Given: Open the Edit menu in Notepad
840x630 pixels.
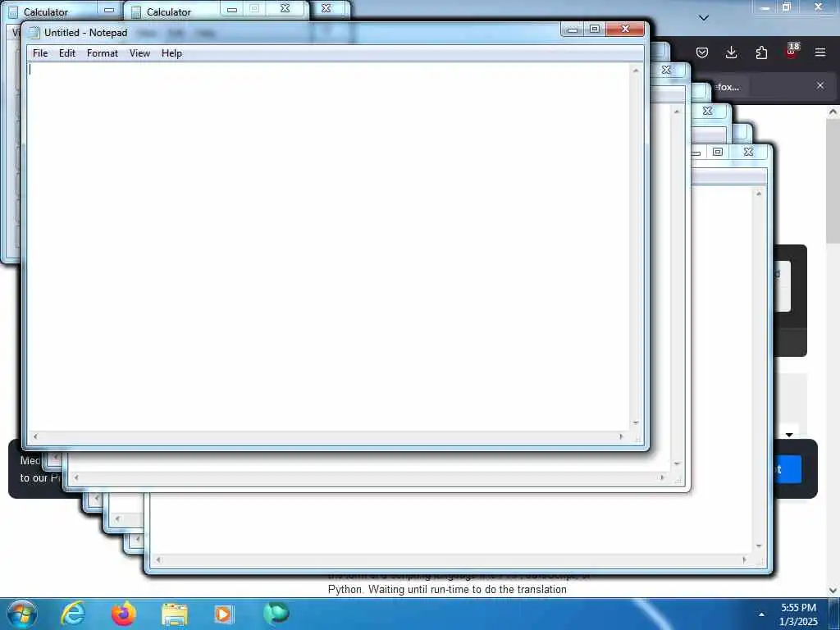Looking at the screenshot, I should (x=67, y=53).
